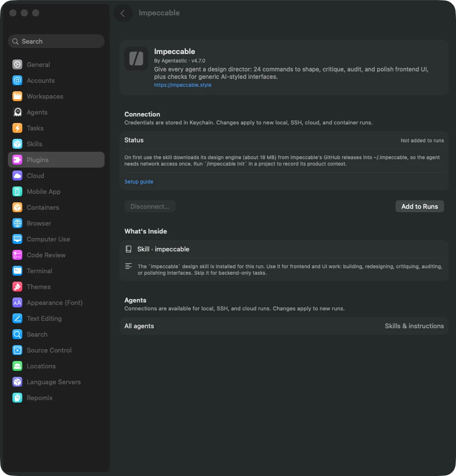This screenshot has width=456, height=476.
Task: Open the Computer Use monitor icon
Action: coord(17,239)
